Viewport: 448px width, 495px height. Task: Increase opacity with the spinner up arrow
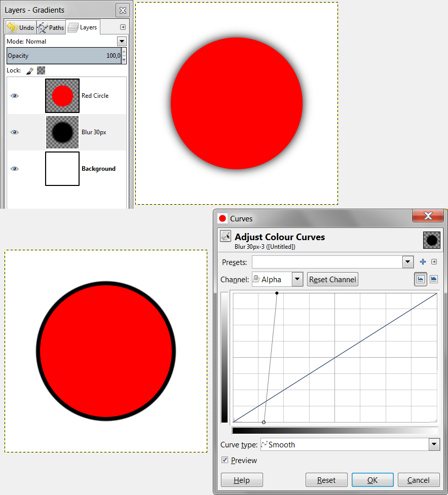pos(124,52)
